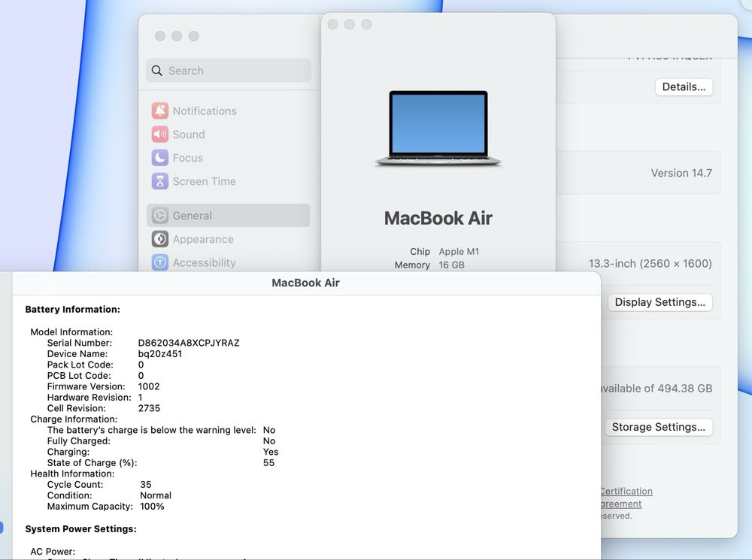Click the PCB Lot Code label

coord(79,375)
